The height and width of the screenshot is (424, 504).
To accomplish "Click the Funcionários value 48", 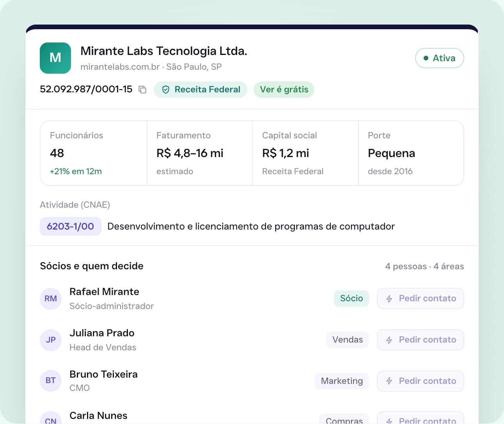I will (57, 153).
